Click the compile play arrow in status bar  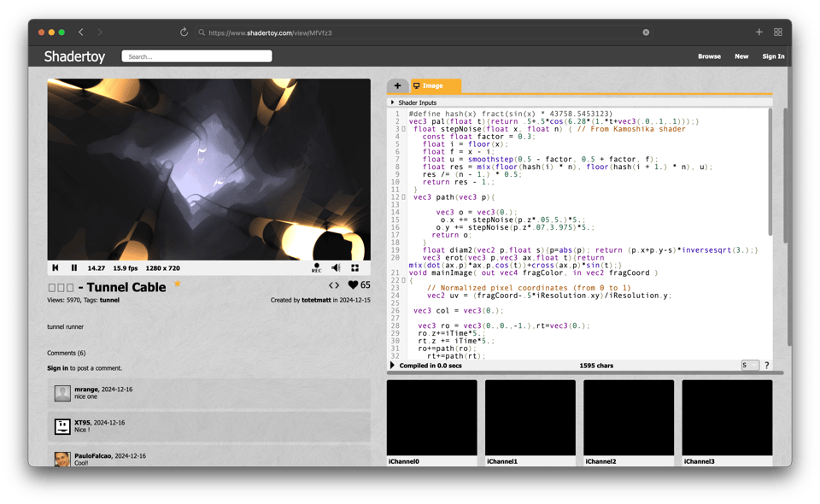[x=393, y=366]
